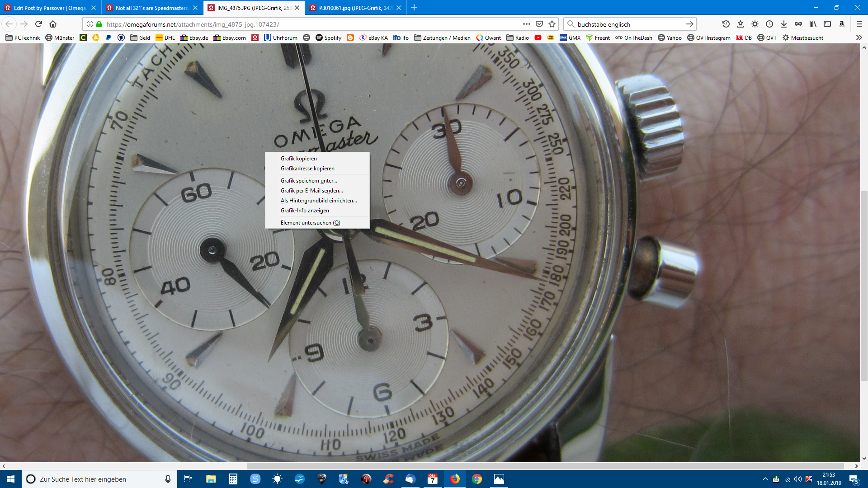Open the Spotify bookmark
Image resolution: width=868 pixels, height=488 pixels.
[329, 38]
